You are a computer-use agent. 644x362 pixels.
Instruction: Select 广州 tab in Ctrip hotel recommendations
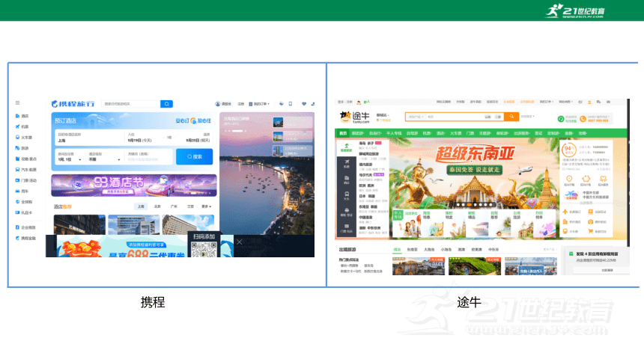tap(174, 206)
